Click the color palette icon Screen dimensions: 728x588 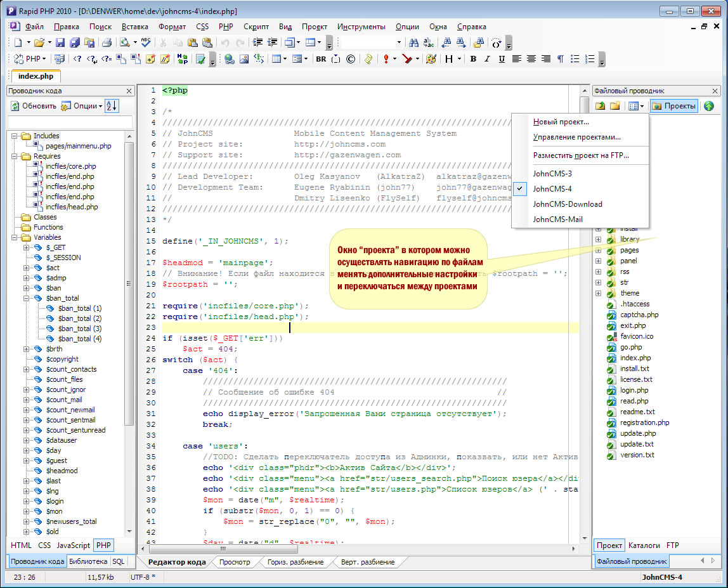pyautogui.click(x=431, y=59)
